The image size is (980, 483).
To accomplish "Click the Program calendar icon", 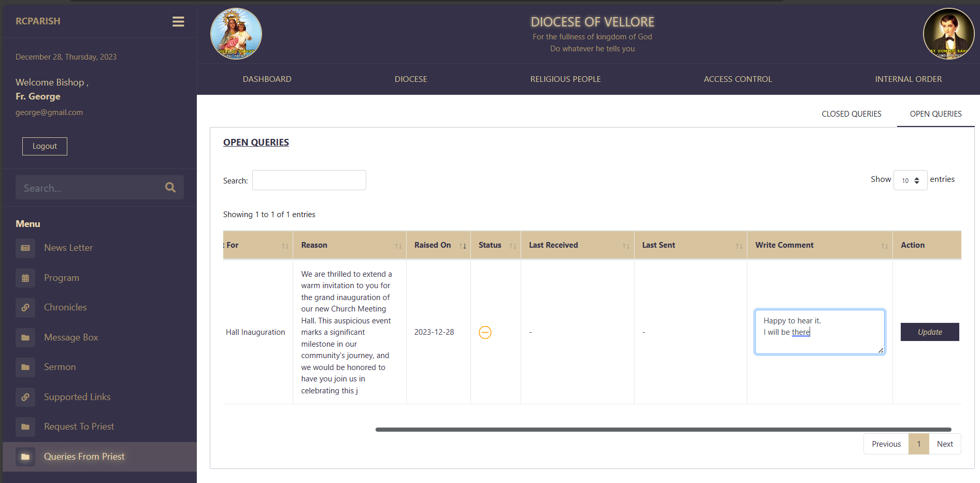I will point(25,278).
